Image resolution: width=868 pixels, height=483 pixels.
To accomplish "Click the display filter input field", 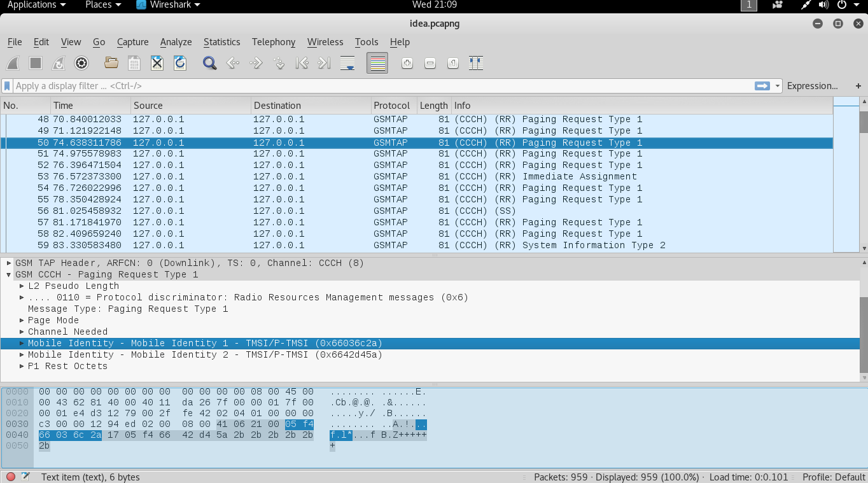I will [382, 86].
